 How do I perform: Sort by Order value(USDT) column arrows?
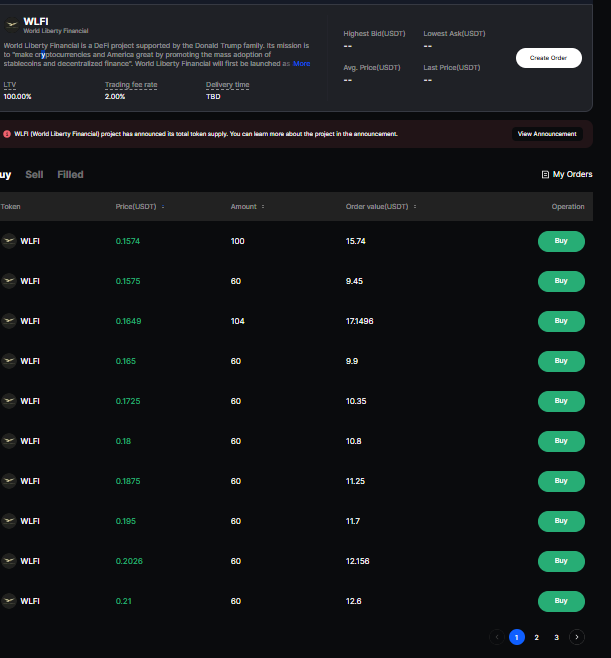(x=415, y=206)
